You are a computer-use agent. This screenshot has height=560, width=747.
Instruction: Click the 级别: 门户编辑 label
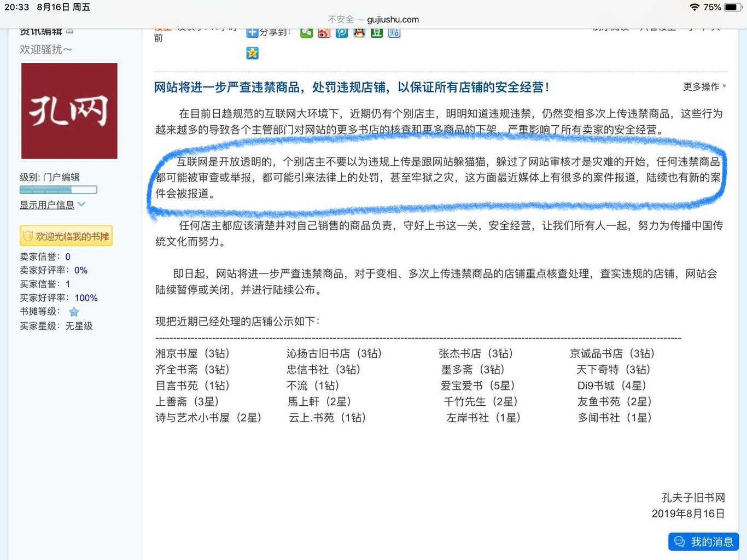[x=50, y=177]
